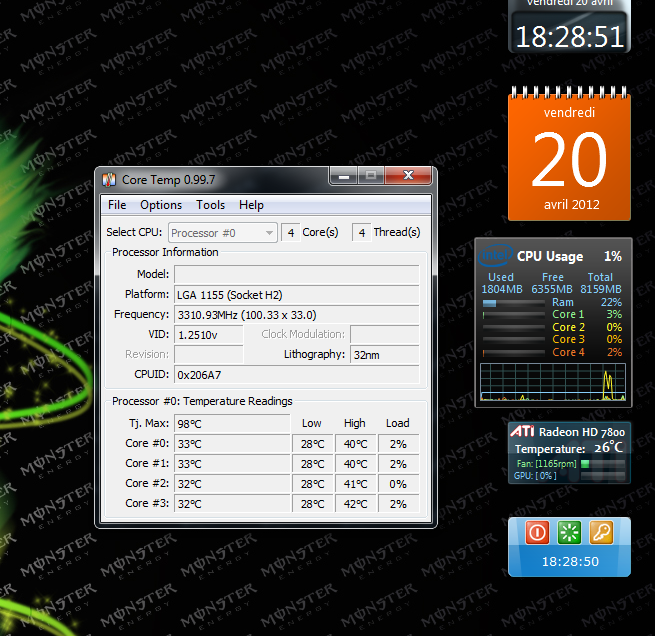
Task: Click the orange calendar gadget showing 20
Action: tap(569, 154)
